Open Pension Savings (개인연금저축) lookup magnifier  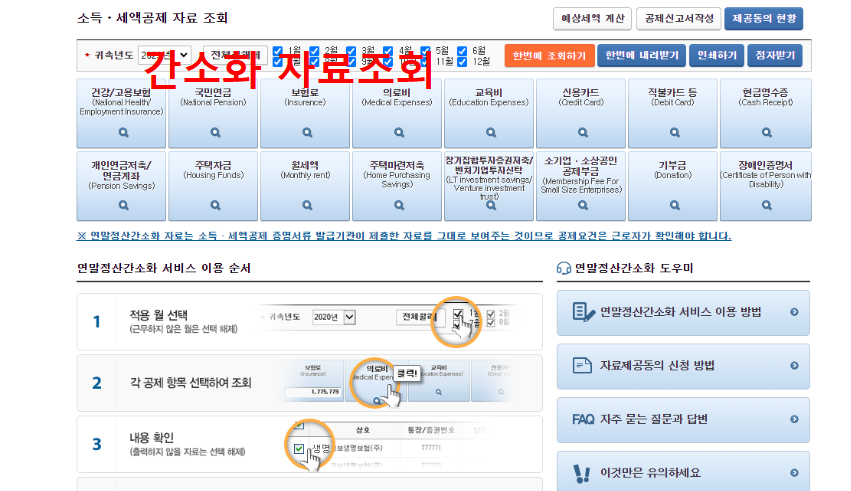pyautogui.click(x=124, y=205)
